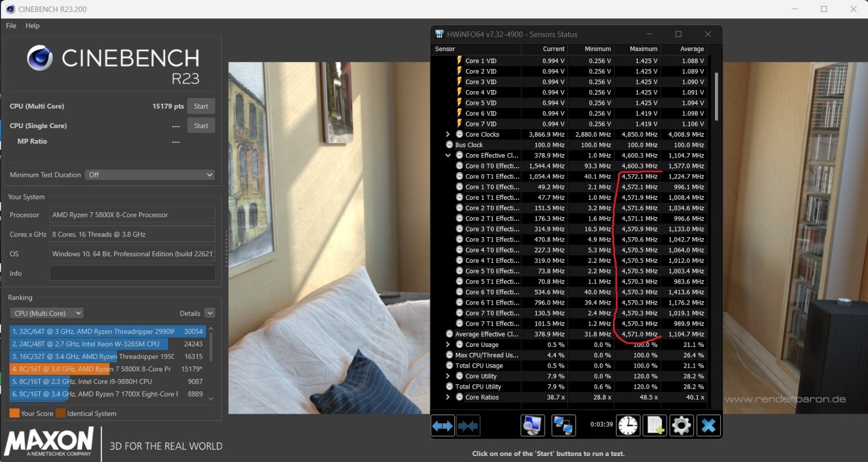Viewport: 868px width, 462px height.
Task: Click the OS field
Action: (x=132, y=254)
